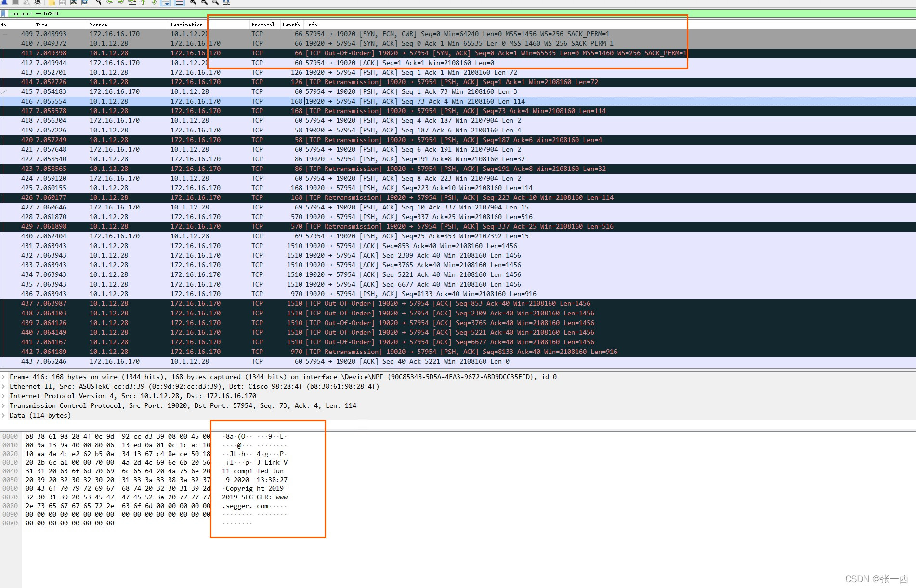916x588 pixels.
Task: Click ASCII text '.segger.' in bytes pane
Action: pos(237,506)
